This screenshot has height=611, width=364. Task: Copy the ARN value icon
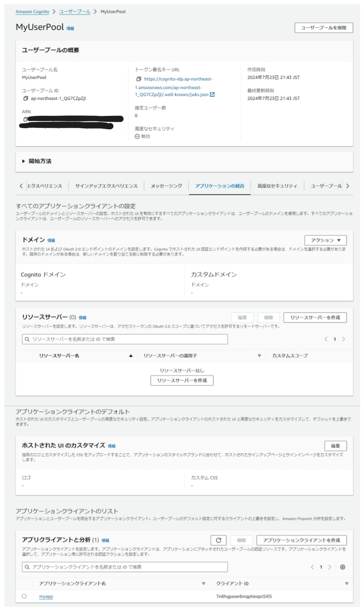[x=26, y=119]
